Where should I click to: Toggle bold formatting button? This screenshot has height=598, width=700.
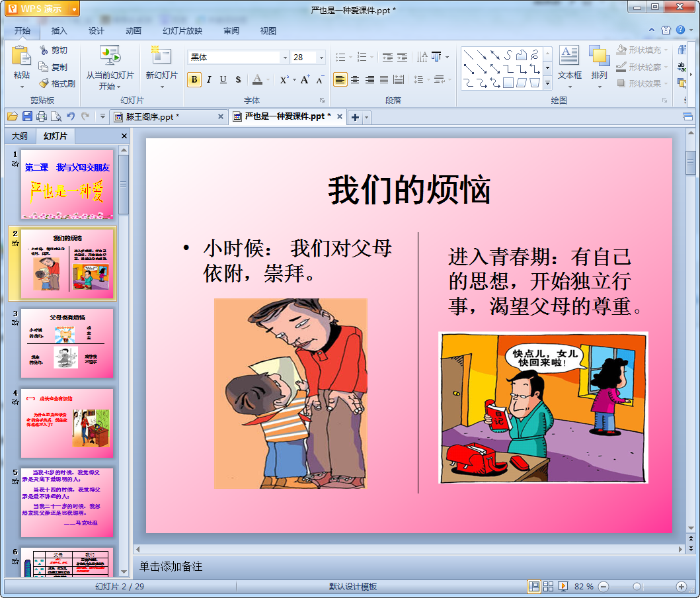194,80
